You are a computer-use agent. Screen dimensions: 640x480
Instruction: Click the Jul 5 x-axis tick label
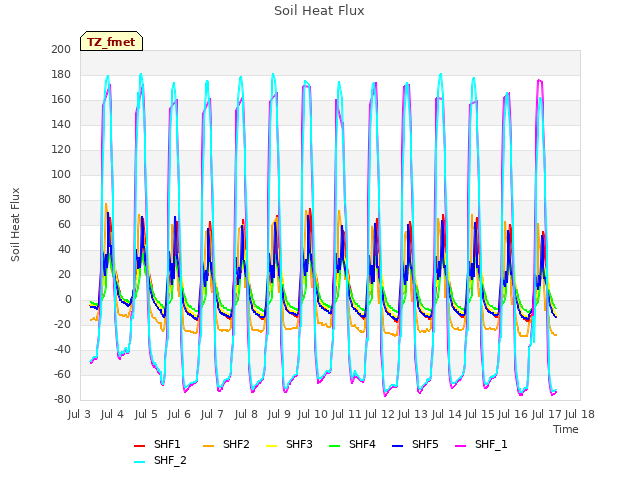146,414
